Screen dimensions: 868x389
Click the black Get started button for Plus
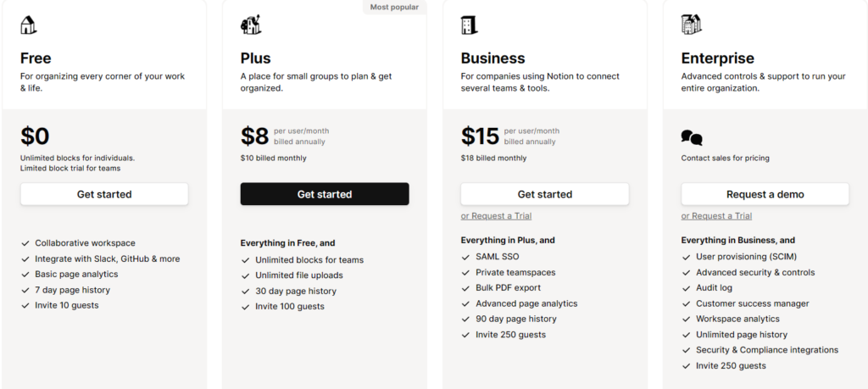point(325,194)
